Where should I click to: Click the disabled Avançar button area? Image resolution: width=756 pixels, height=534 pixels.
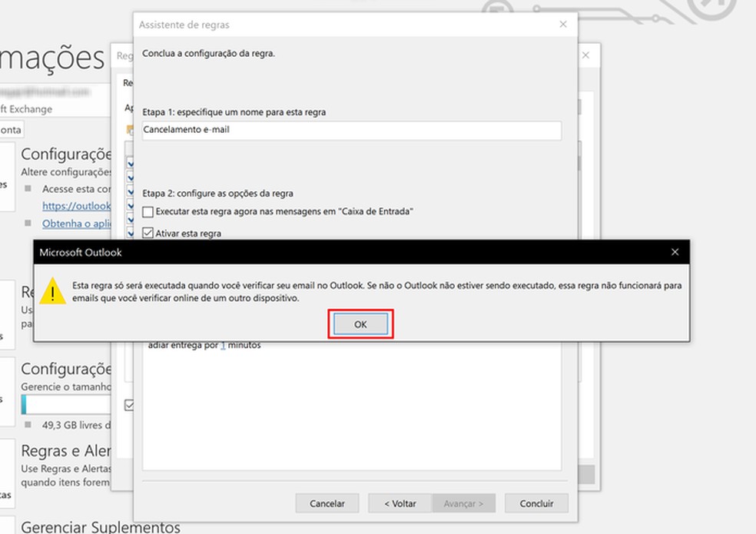(x=463, y=503)
